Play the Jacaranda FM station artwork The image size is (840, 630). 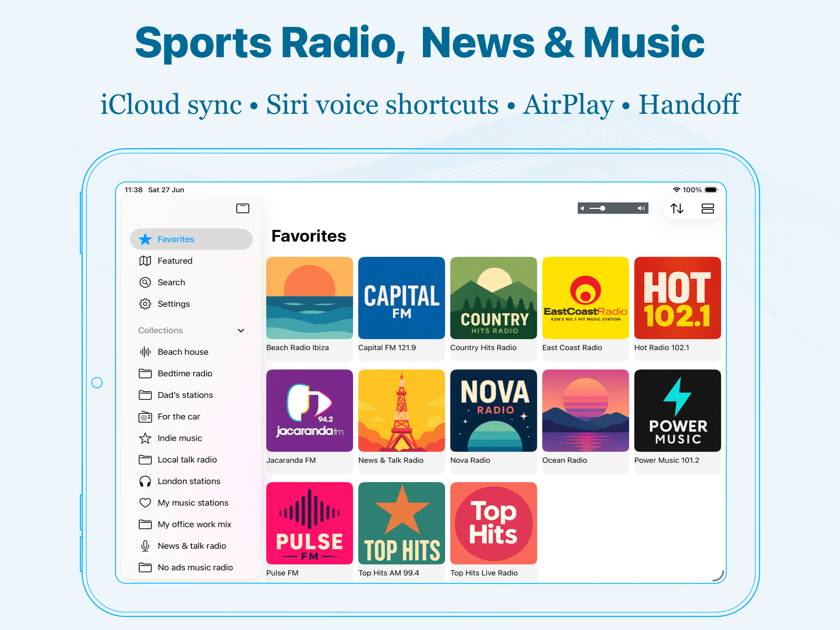tap(310, 410)
